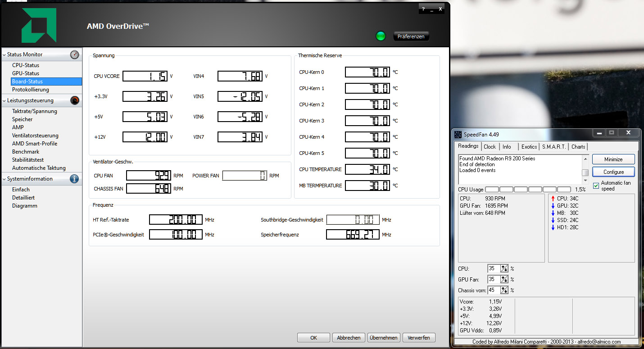Open Präferenzen in AMD OverDrive
This screenshot has width=644, height=349.
(x=411, y=36)
